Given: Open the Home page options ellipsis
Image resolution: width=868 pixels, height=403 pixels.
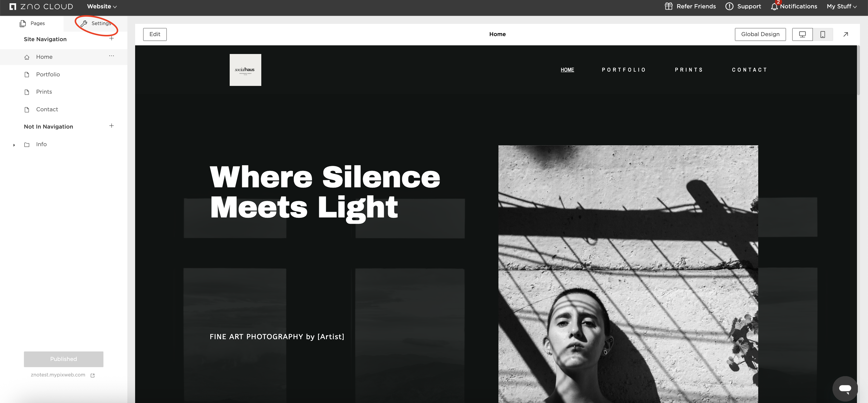Looking at the screenshot, I should point(112,56).
